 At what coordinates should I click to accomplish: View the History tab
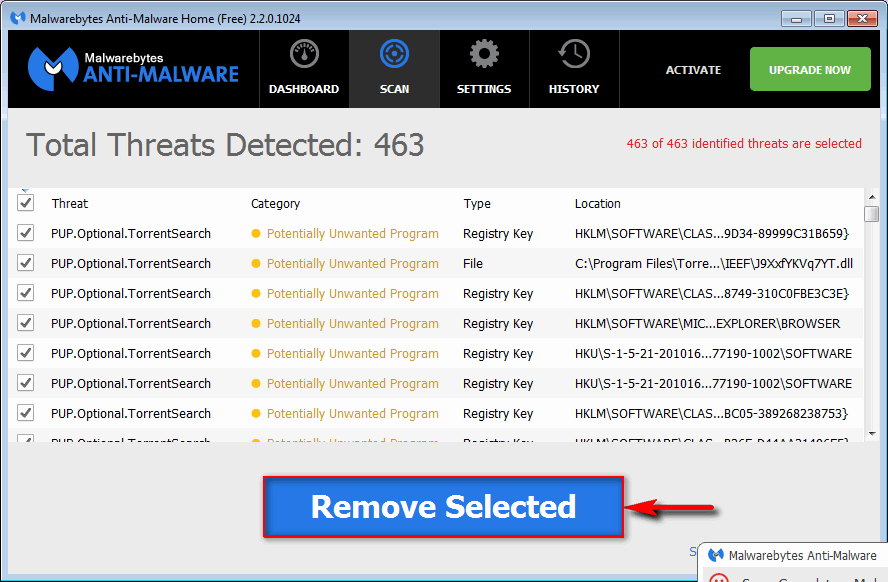point(574,69)
